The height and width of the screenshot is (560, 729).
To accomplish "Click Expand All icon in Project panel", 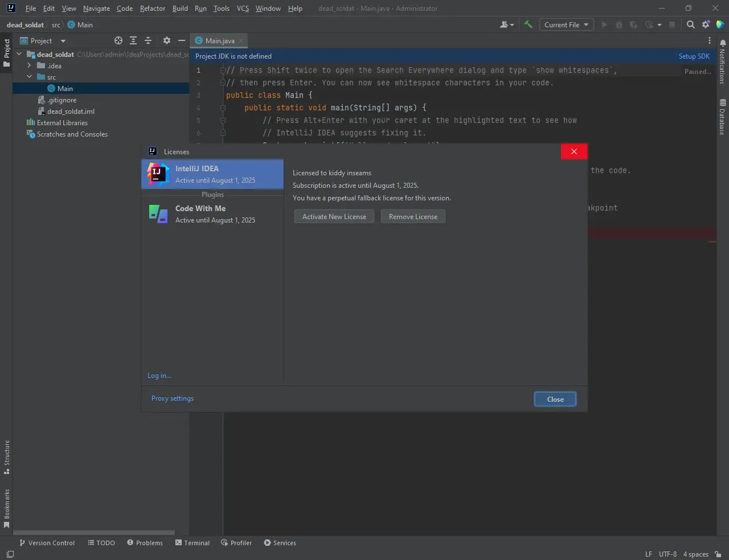I will tap(133, 40).
